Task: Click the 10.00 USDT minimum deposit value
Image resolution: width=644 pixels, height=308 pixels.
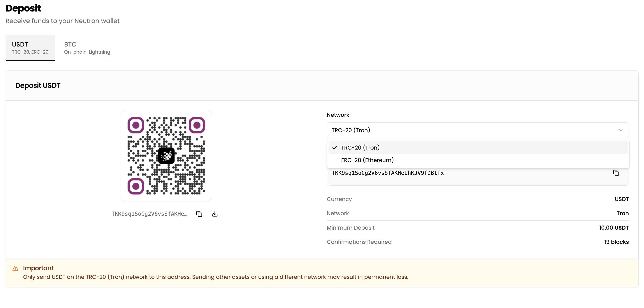Action: 613,228
